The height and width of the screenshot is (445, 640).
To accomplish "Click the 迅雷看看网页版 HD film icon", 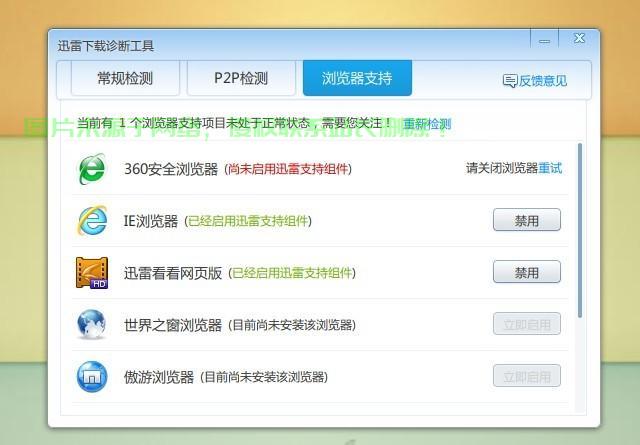I will (x=92, y=272).
